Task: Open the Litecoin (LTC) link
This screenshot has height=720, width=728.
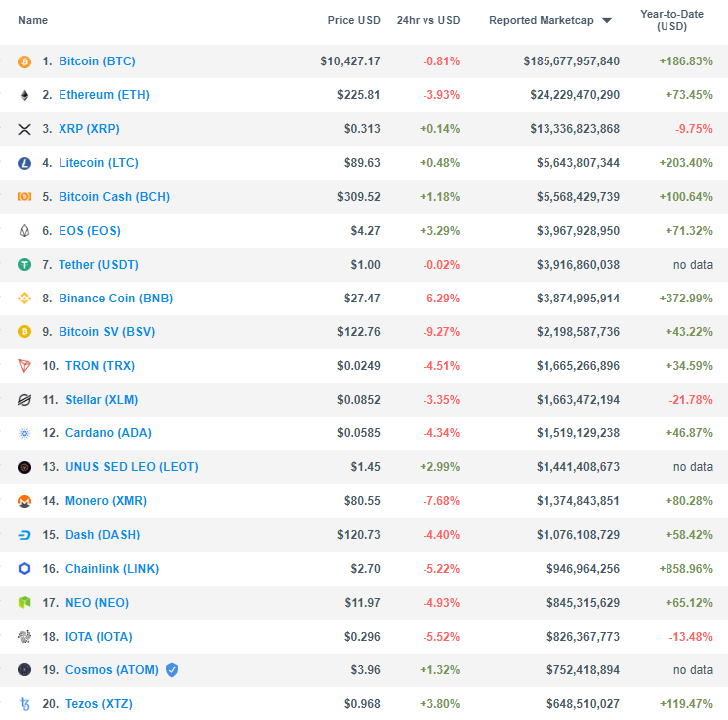Action: [98, 163]
